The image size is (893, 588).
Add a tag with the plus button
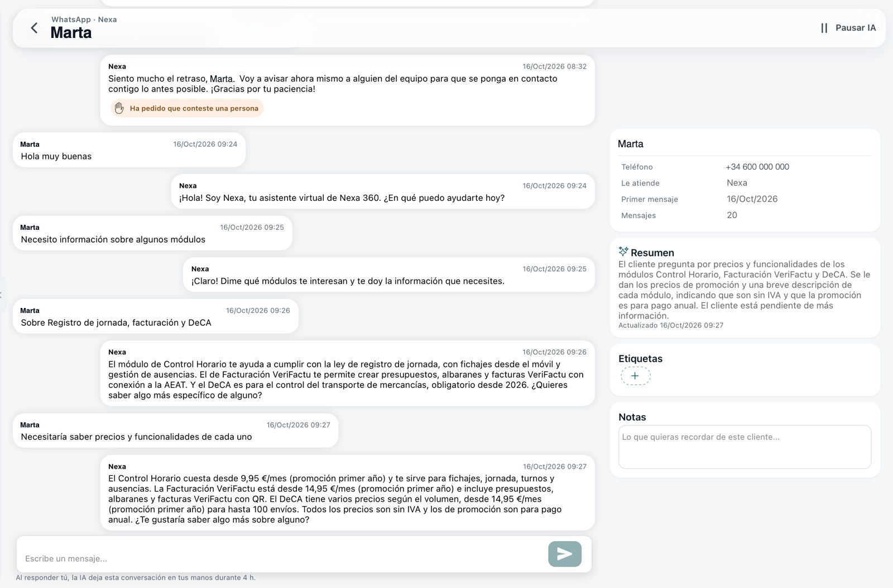point(635,376)
